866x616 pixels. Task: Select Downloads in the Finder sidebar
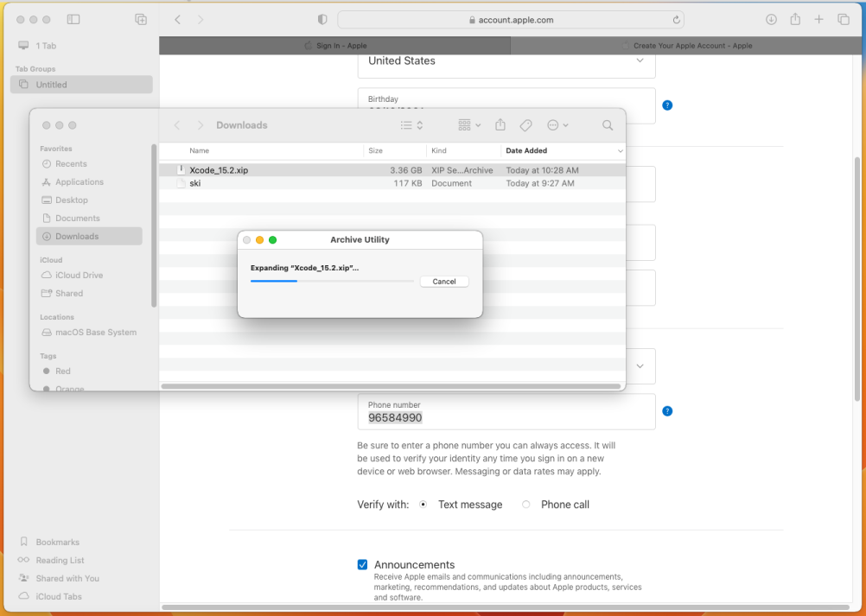89,236
